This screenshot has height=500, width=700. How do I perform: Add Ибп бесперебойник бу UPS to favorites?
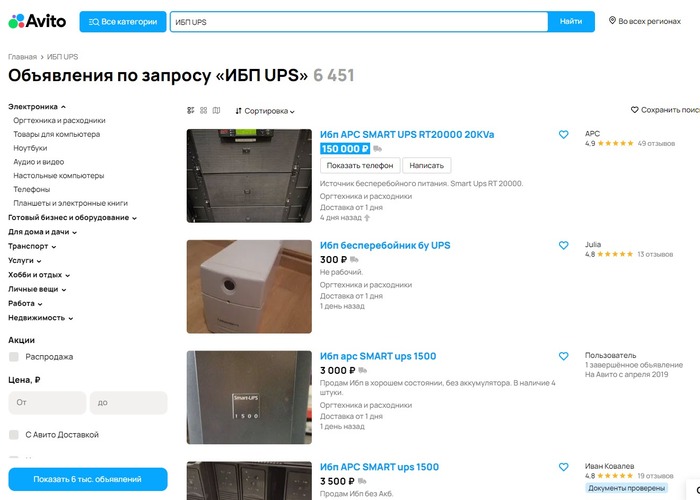[x=563, y=245]
